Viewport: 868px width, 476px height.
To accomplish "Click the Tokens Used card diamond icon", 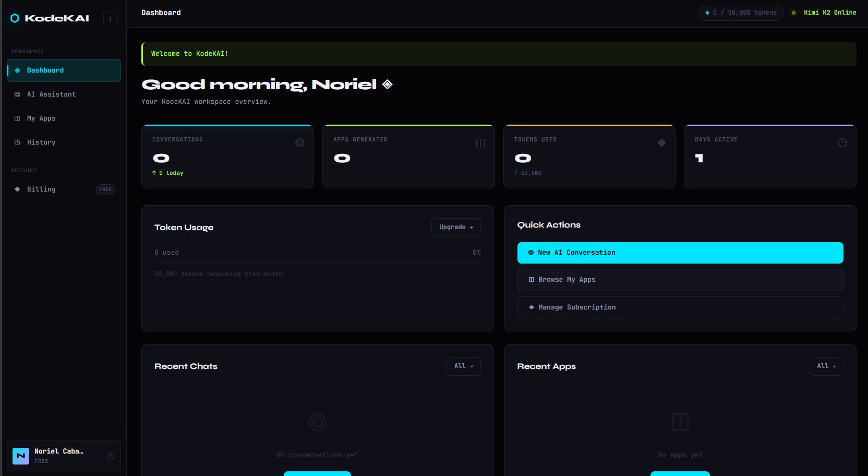I will click(661, 143).
